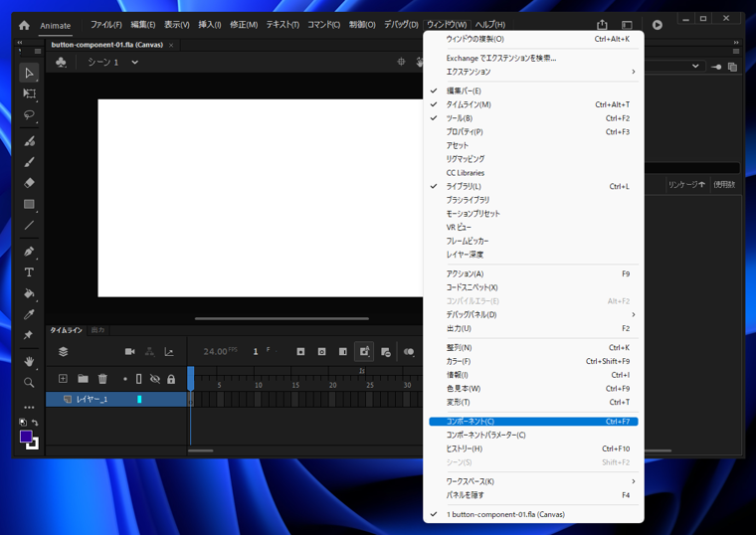Click the fill color swatch

click(33, 445)
